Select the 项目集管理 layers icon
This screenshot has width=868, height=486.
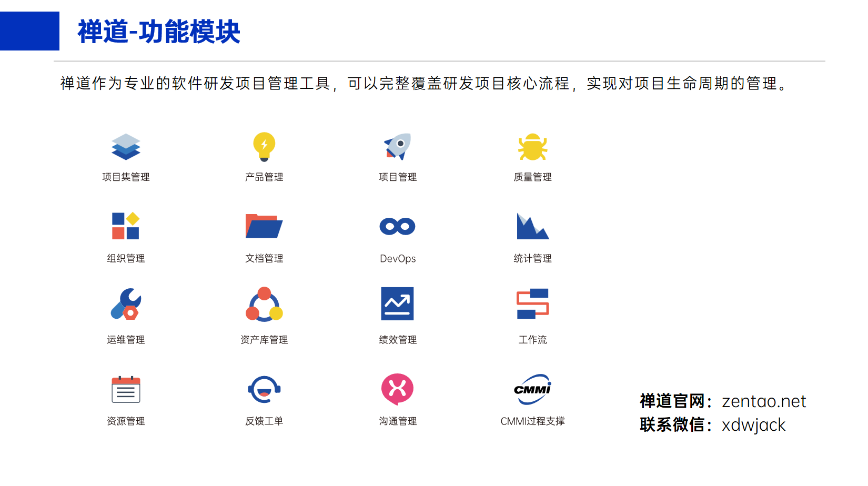coord(126,147)
